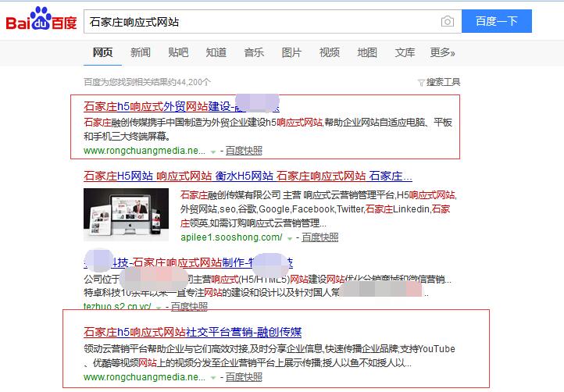Select the 网页 tab
This screenshot has height=392, width=564.
[x=102, y=52]
